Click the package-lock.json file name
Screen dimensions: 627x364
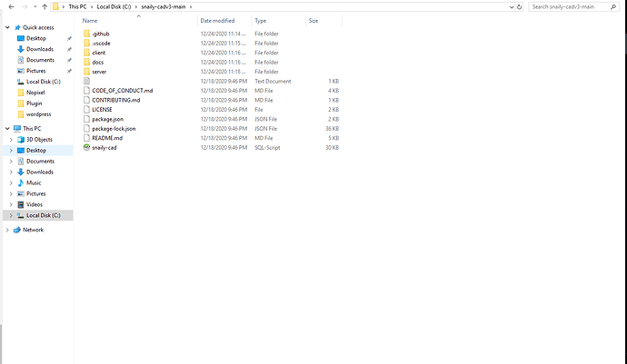tap(114, 129)
